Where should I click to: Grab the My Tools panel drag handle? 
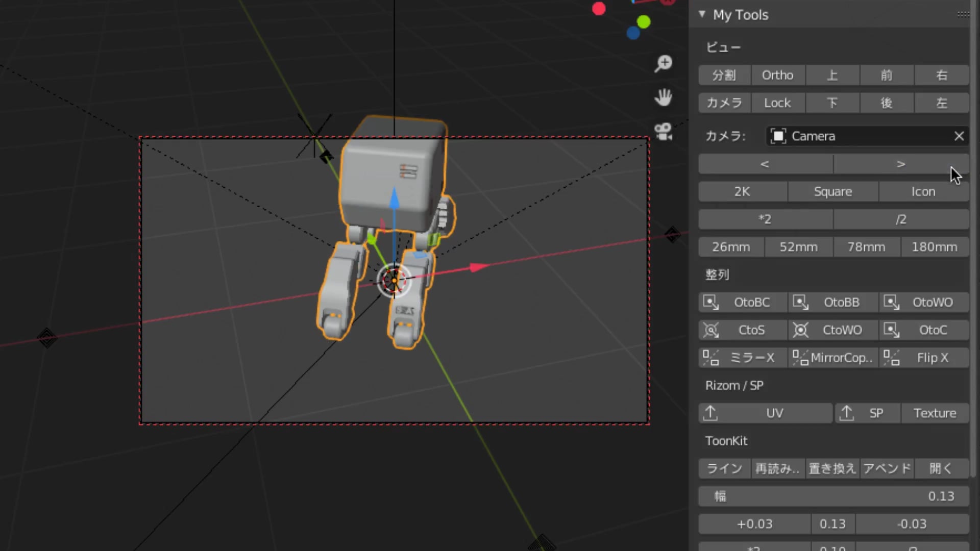(x=963, y=14)
